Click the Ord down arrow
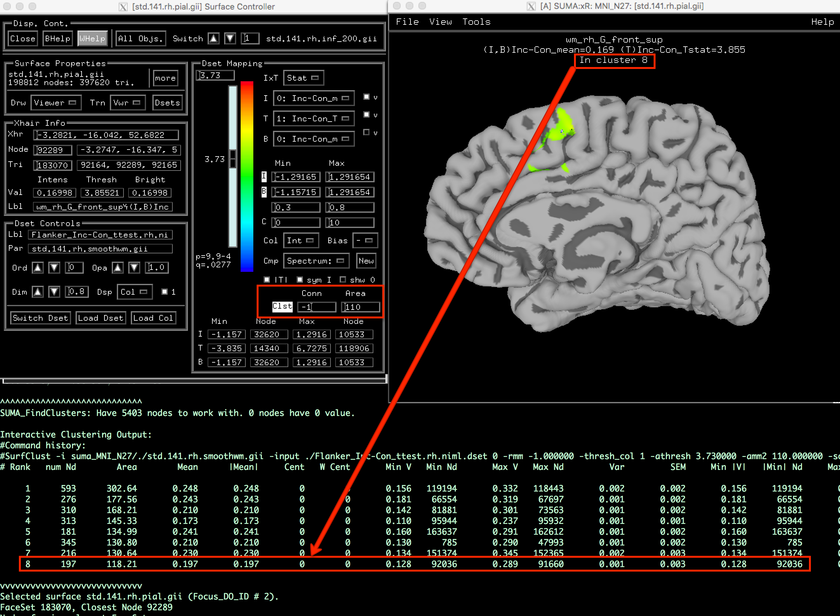 point(54,268)
